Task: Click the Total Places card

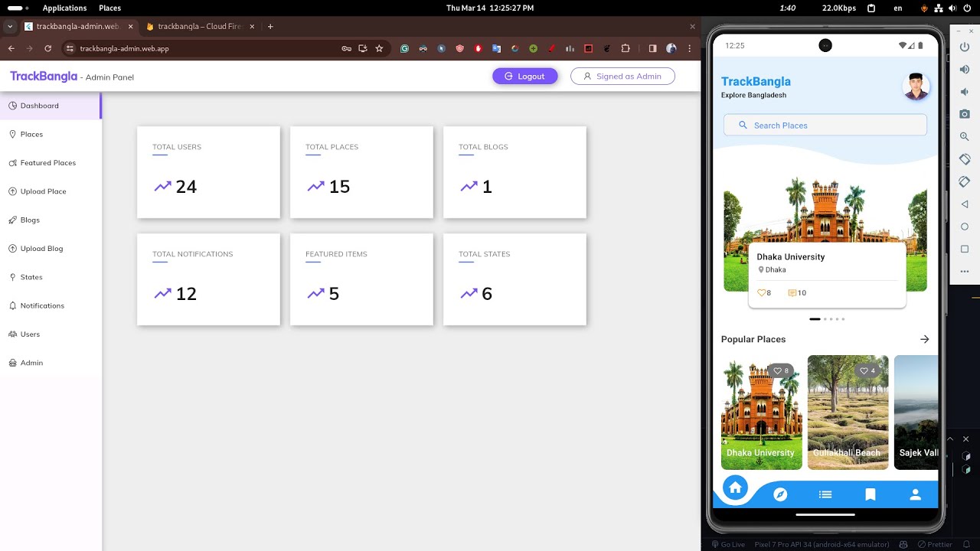Action: 361,172
